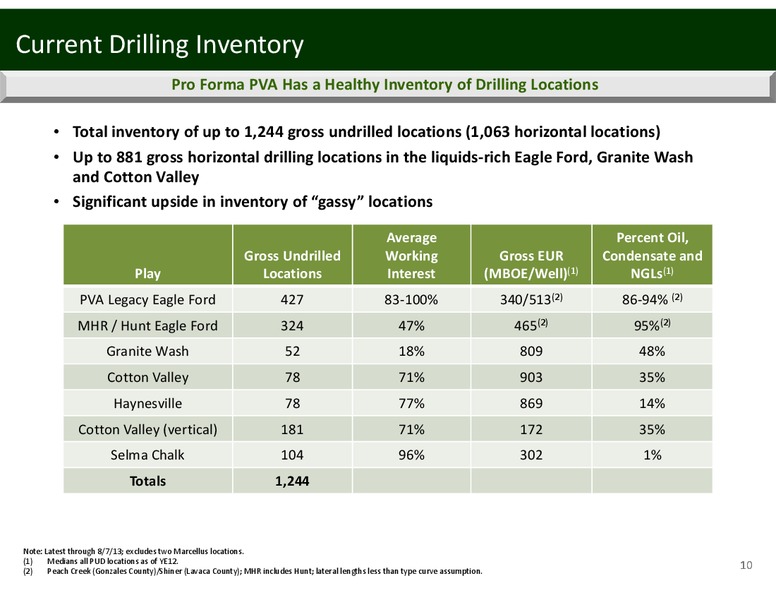Viewport: 776px width, 600px height.
Task: Click the 'Granite Wash' row label
Action: 147,351
